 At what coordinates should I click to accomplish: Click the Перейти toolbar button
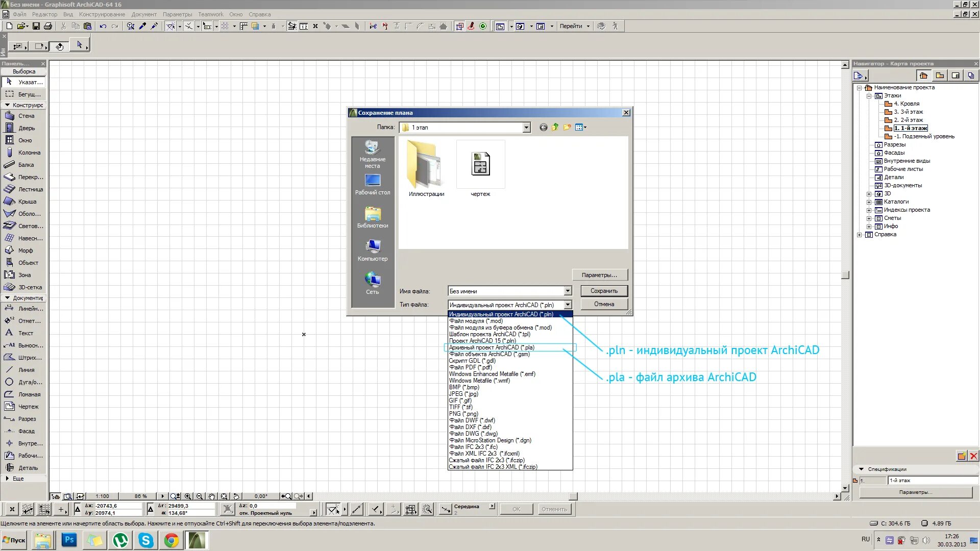(x=574, y=26)
